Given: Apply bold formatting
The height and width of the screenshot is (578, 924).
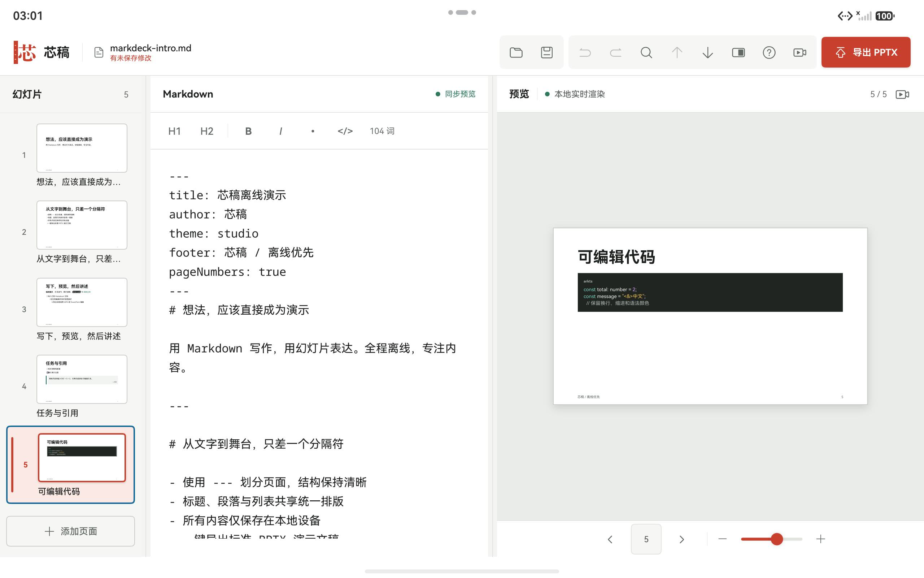Looking at the screenshot, I should click(x=248, y=131).
